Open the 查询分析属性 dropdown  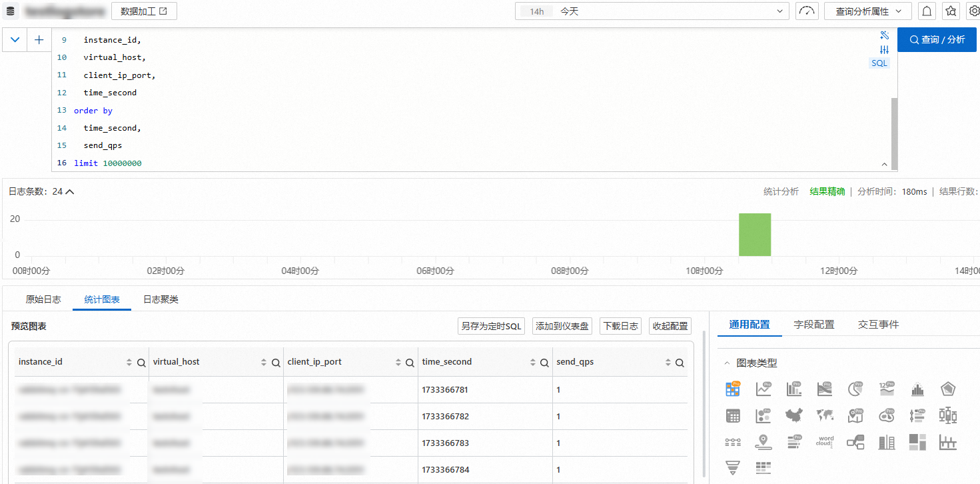click(868, 11)
